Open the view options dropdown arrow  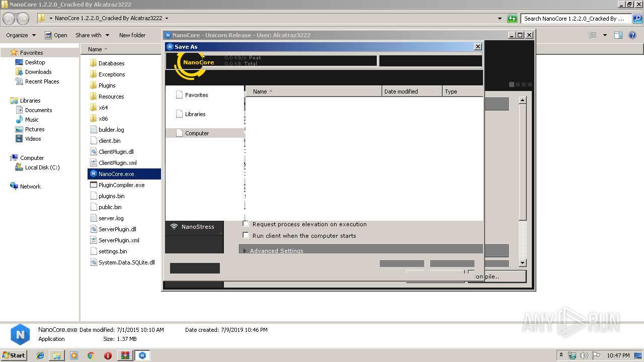tap(605, 35)
